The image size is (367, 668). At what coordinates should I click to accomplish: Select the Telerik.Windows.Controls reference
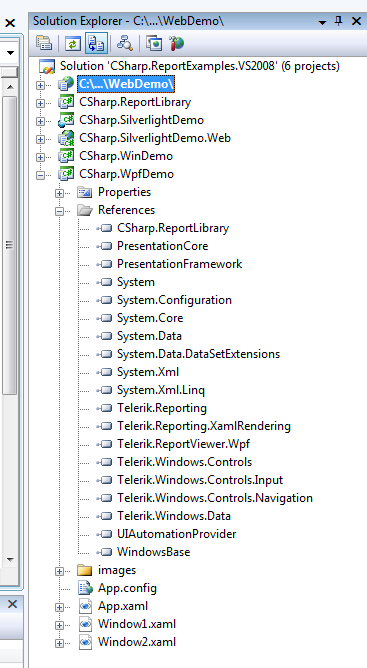tap(185, 462)
